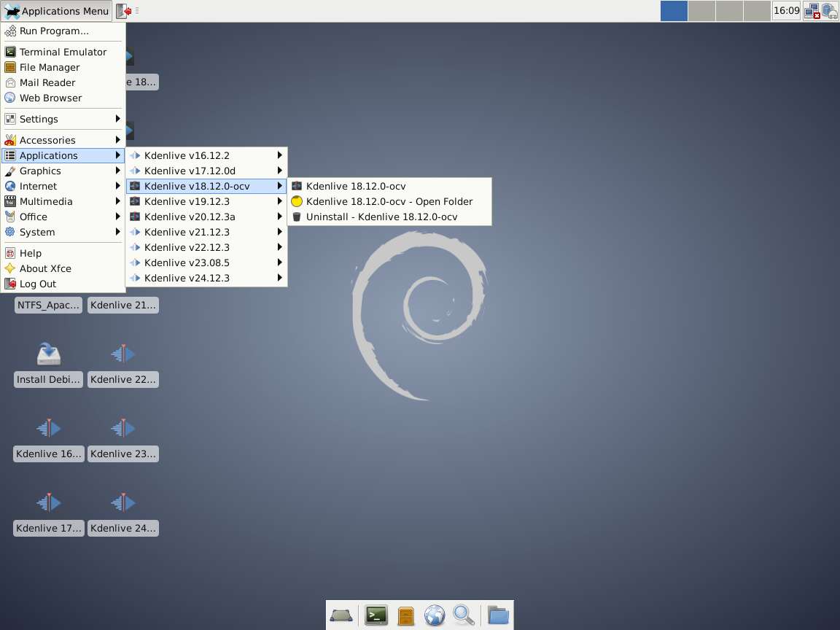Open the Kdenlive v23.08.5 submenu
The height and width of the screenshot is (630, 840).
pyautogui.click(x=206, y=263)
